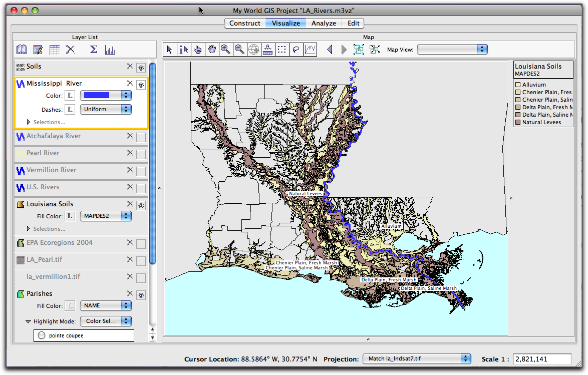Select the zoom out tool
The image size is (588, 375).
coord(240,49)
